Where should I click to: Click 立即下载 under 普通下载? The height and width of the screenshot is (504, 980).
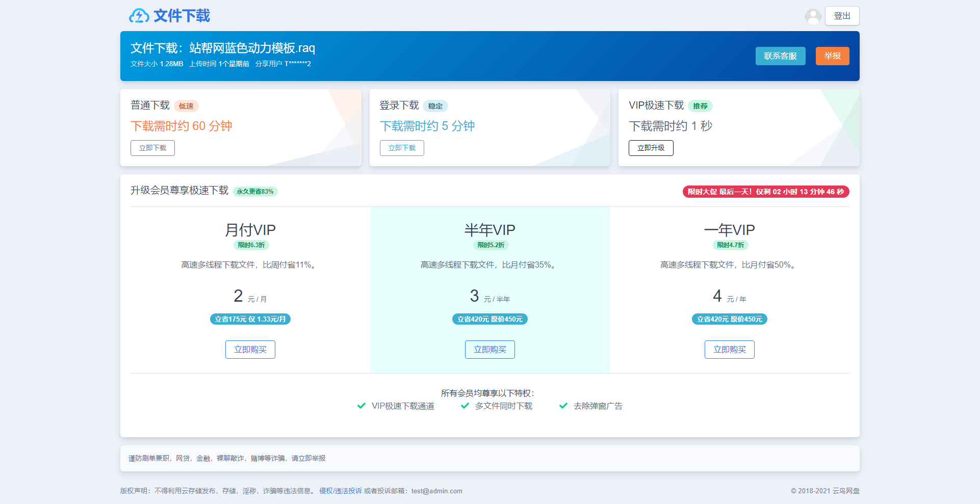(152, 148)
